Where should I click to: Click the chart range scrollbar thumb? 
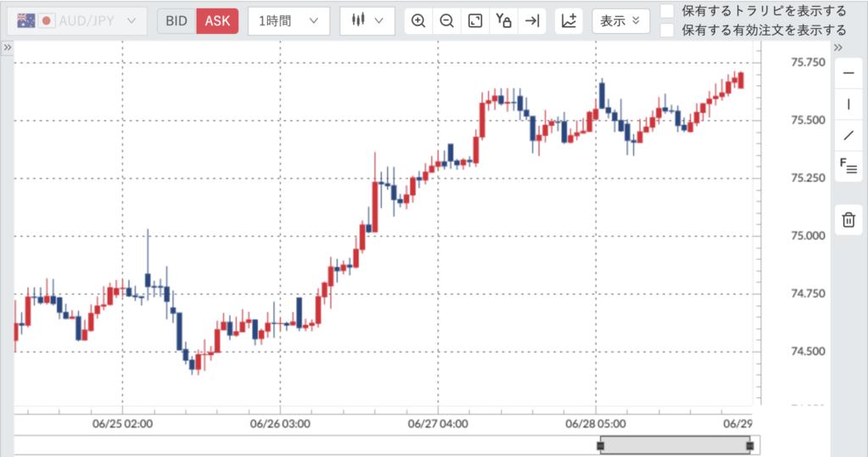(676, 445)
